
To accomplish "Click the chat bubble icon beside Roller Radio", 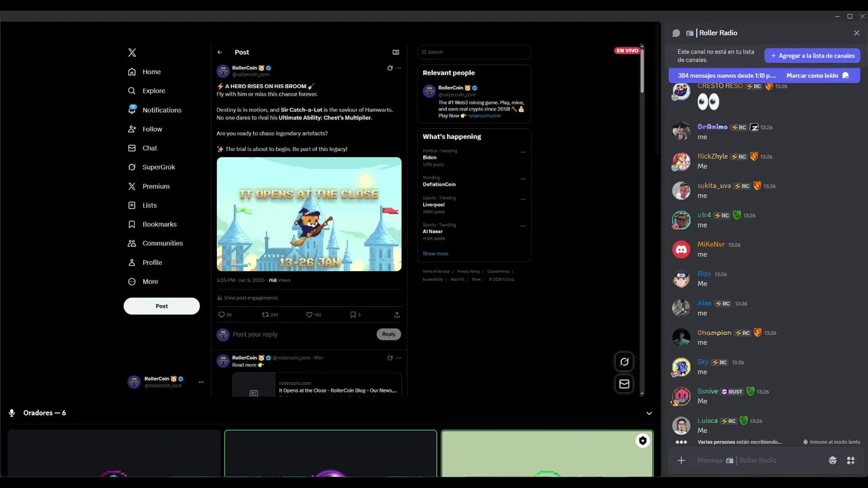I will [x=676, y=33].
